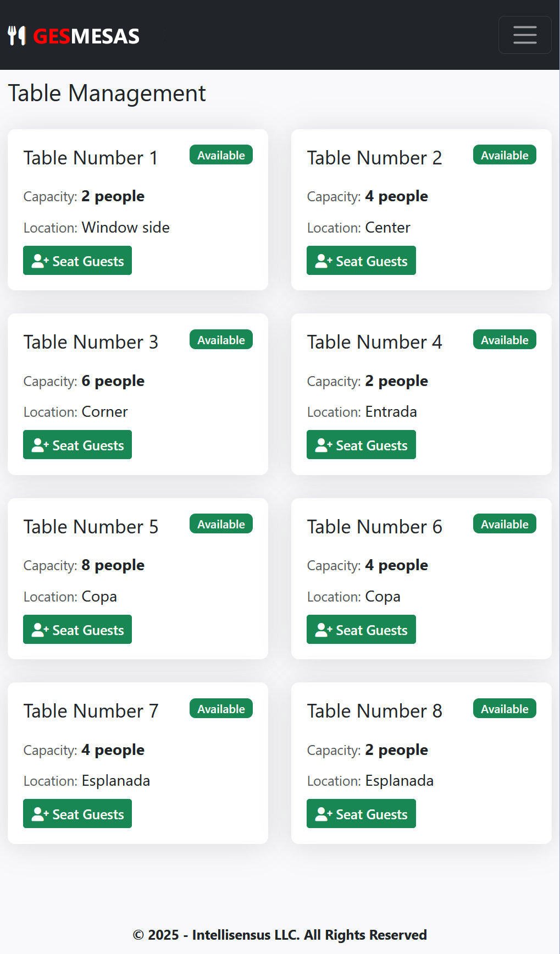Image resolution: width=560 pixels, height=954 pixels.
Task: Click Table Number 7 Esplanada location text
Action: [115, 781]
